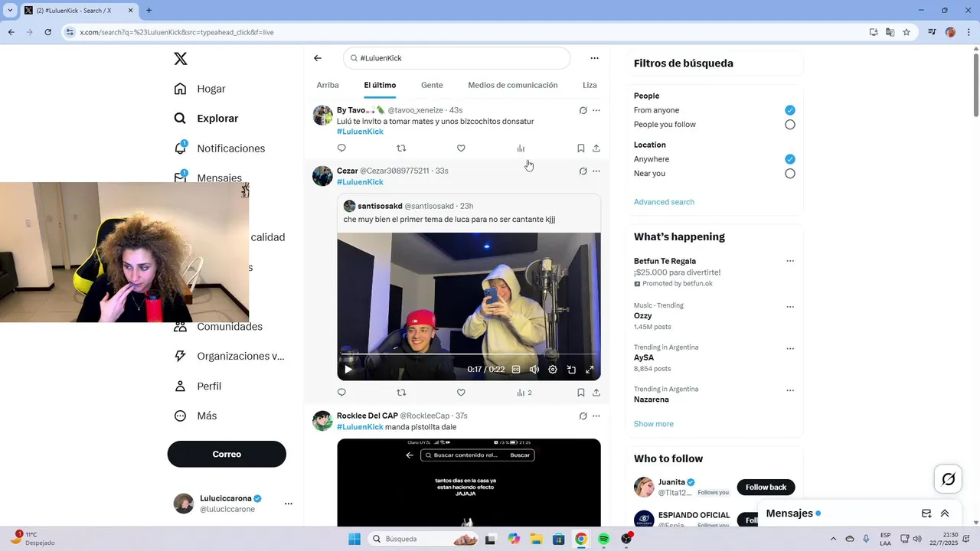Image resolution: width=980 pixels, height=551 pixels.
Task: Seek on the video progress bar
Action: coord(469,355)
